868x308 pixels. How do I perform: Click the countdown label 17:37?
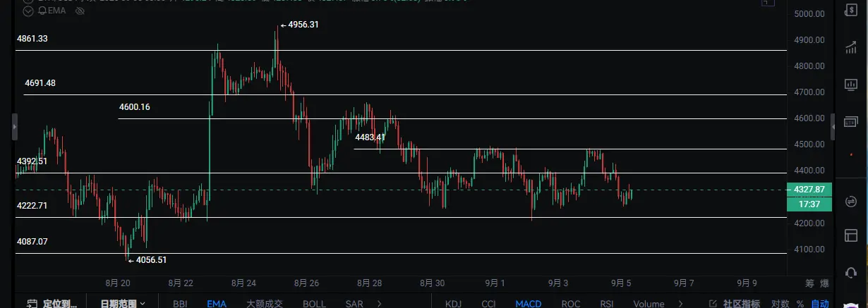click(x=809, y=204)
